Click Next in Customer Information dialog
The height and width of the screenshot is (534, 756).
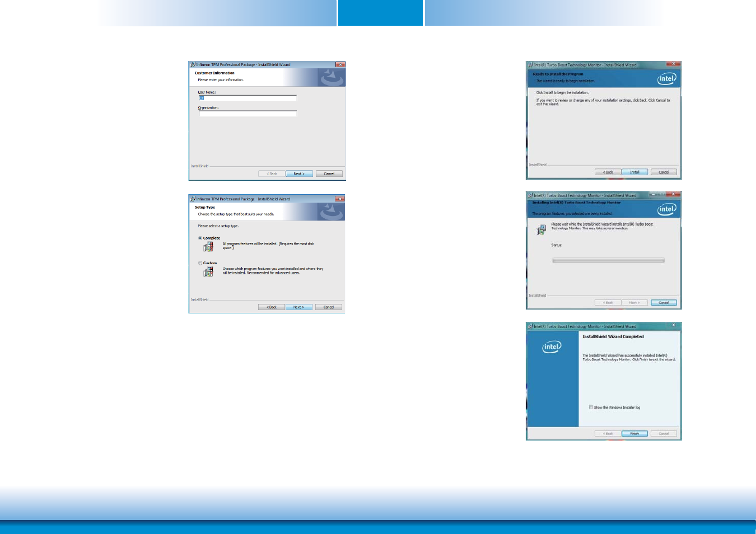pos(299,174)
